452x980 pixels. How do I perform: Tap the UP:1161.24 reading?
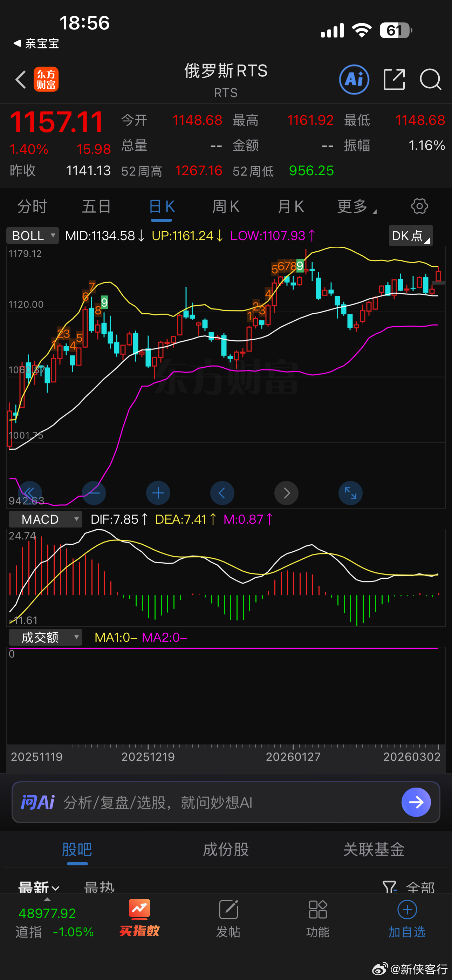pyautogui.click(x=187, y=236)
